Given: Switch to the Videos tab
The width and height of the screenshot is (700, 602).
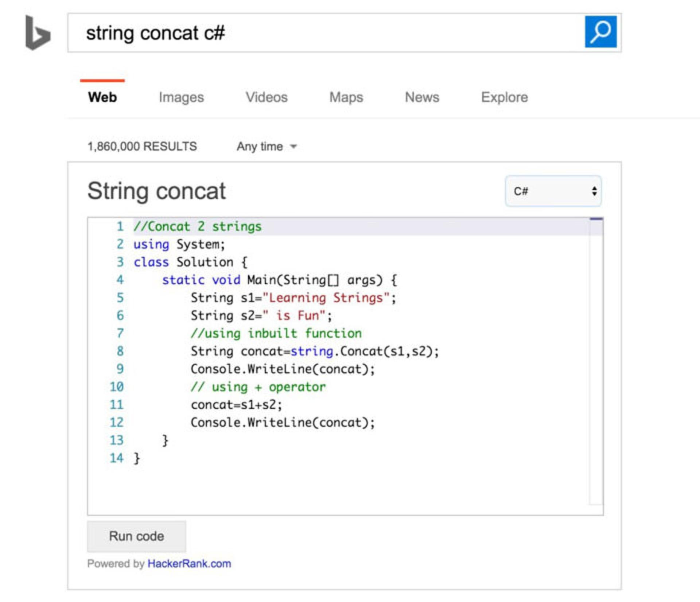Looking at the screenshot, I should coord(267,97).
